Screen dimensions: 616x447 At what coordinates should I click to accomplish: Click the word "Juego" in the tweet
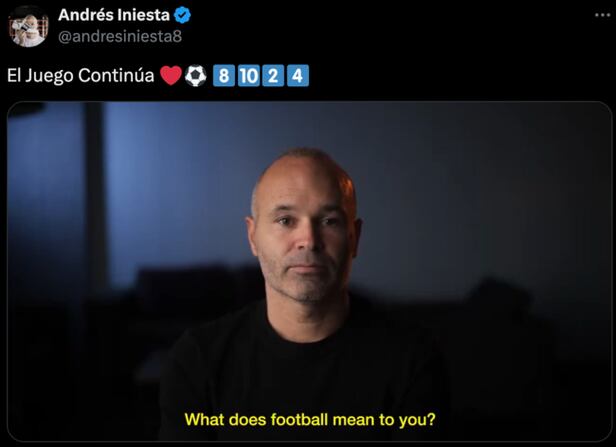[x=49, y=76]
